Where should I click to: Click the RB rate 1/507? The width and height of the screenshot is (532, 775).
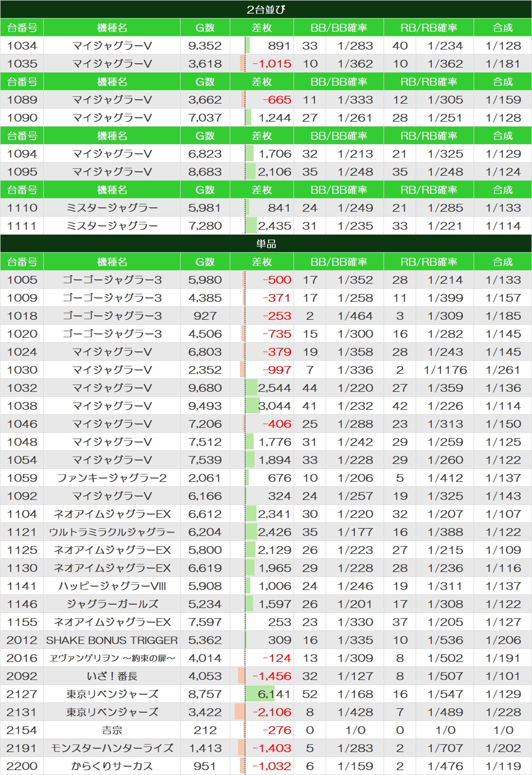point(445,676)
